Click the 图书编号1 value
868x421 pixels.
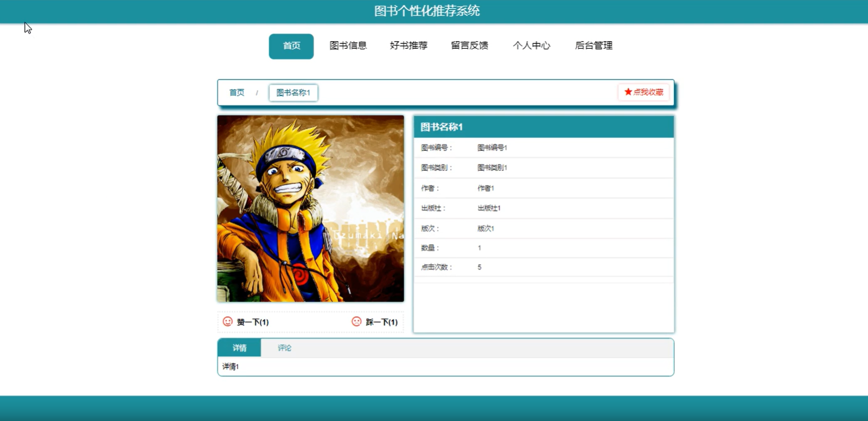click(492, 148)
